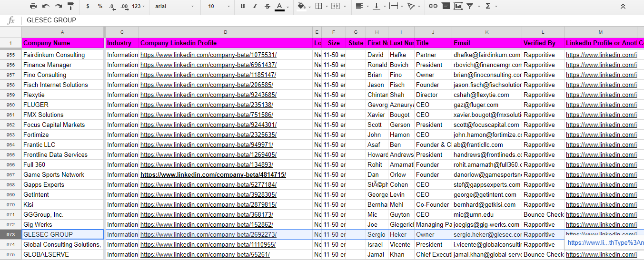Toggle italic formatting
Image resolution: width=644 pixels, height=260 pixels.
255,6
